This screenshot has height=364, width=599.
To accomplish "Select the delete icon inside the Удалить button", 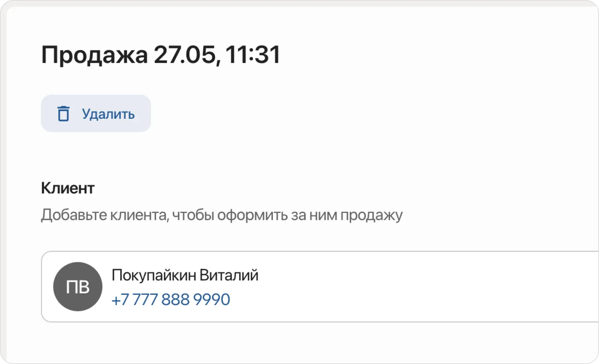I will [63, 113].
